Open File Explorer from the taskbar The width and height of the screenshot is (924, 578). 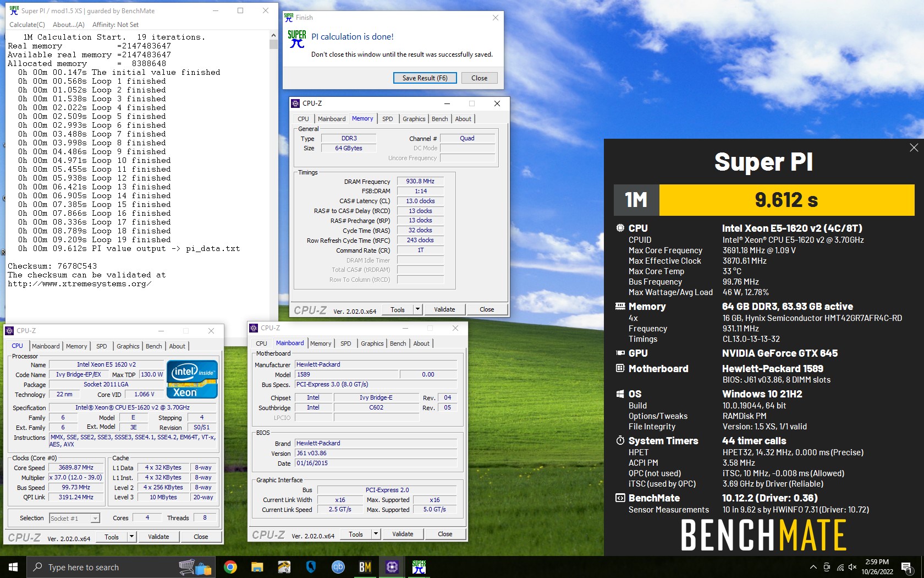[x=257, y=567]
